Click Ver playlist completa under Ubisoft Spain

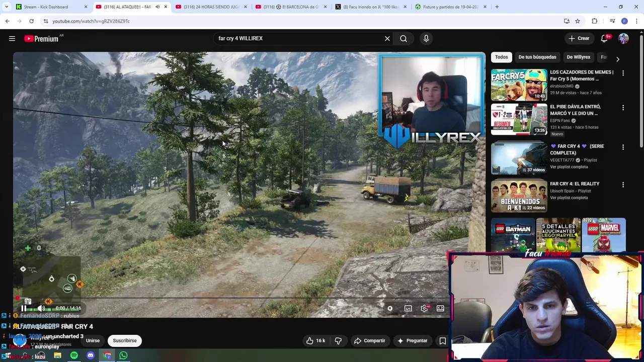coord(569,198)
